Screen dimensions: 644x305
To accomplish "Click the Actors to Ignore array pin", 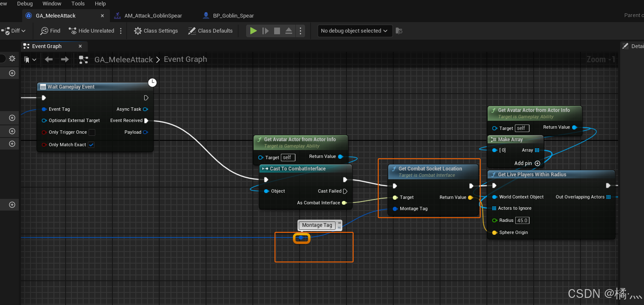I will [495, 208].
